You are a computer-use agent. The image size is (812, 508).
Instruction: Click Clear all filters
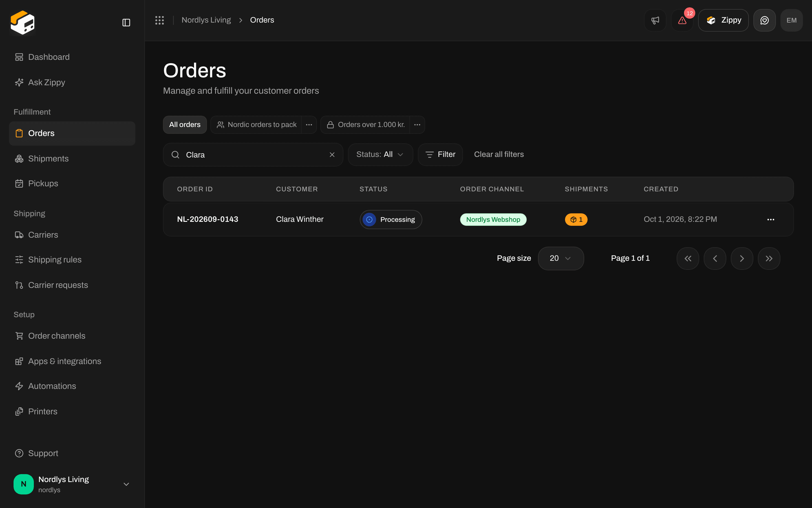[498, 155]
